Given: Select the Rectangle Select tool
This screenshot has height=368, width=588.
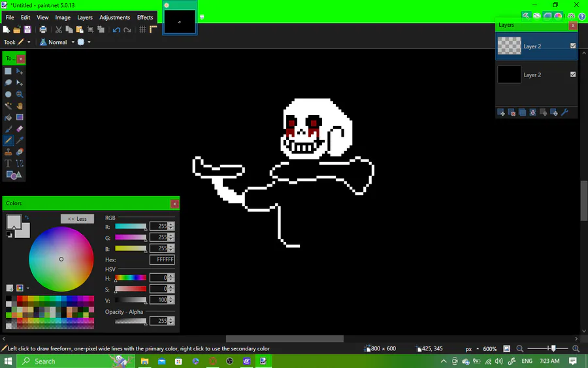Looking at the screenshot, I should pos(8,71).
